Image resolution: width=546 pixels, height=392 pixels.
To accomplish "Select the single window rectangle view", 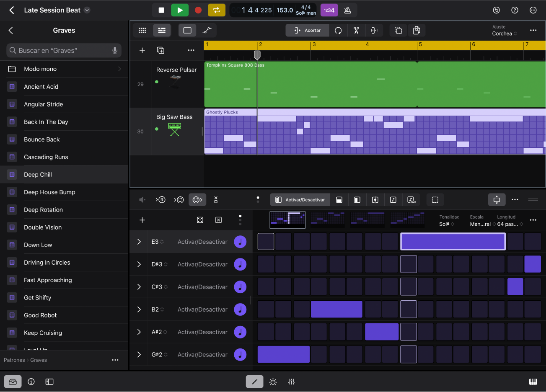I will click(x=187, y=30).
